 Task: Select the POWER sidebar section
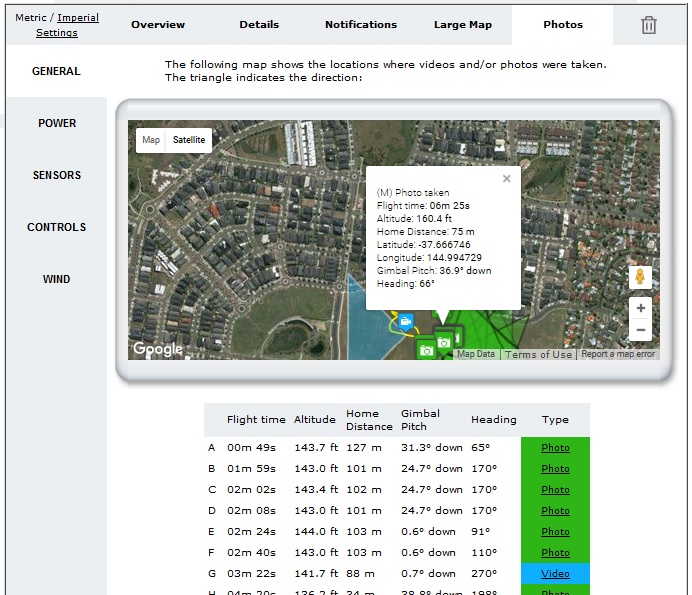(x=57, y=123)
